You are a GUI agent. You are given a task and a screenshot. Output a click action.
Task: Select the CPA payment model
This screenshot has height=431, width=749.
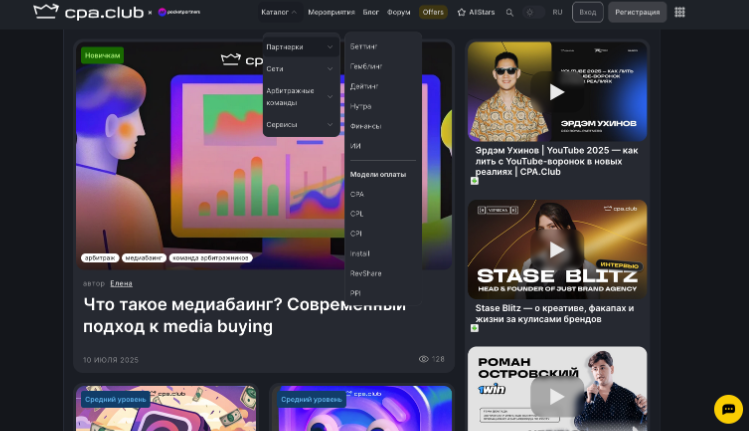point(357,194)
